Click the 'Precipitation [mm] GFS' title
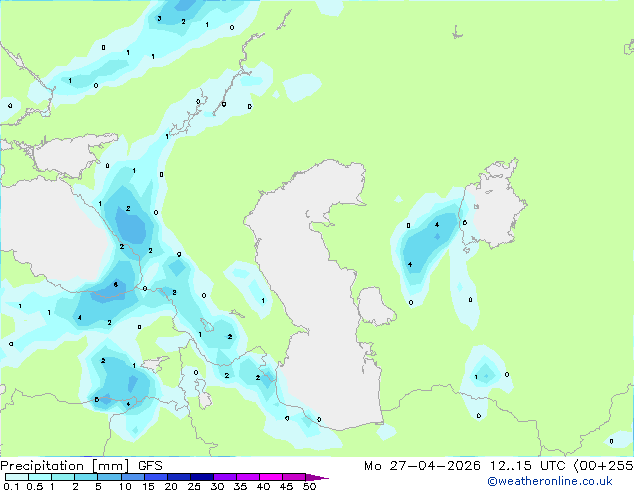The image size is (634, 490). tap(81, 466)
